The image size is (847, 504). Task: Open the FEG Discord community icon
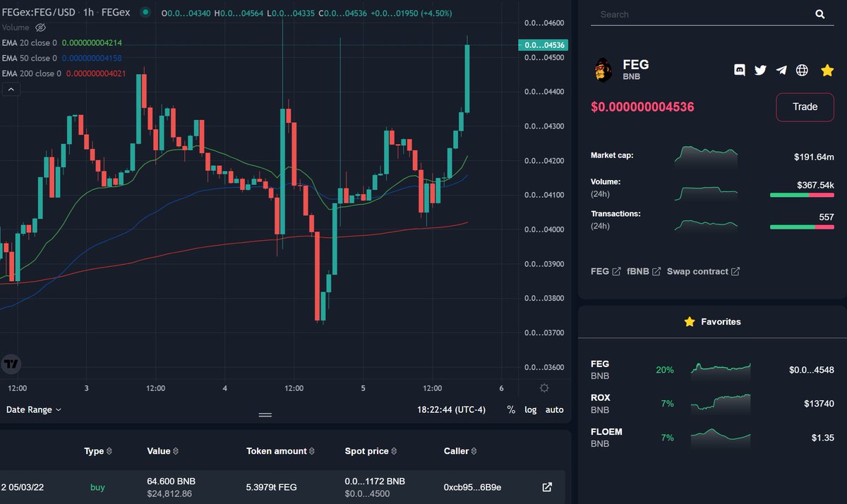coord(739,70)
